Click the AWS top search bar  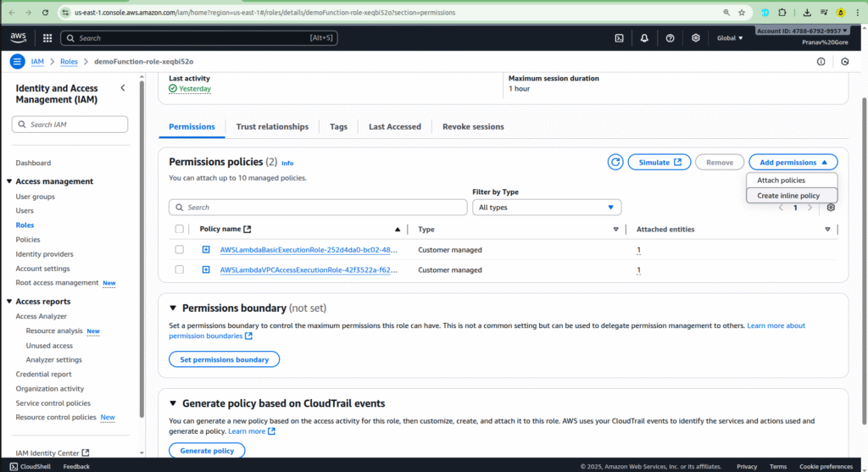pos(198,38)
